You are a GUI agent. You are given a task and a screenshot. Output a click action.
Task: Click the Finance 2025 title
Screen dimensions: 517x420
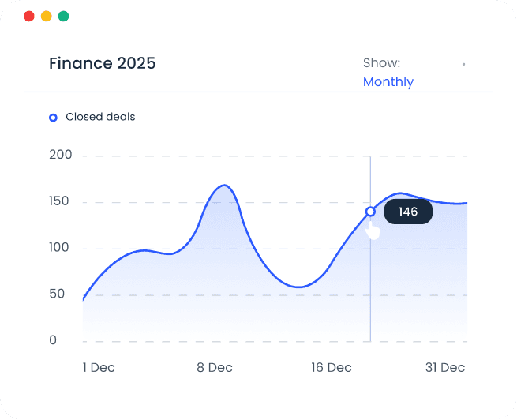pos(103,63)
